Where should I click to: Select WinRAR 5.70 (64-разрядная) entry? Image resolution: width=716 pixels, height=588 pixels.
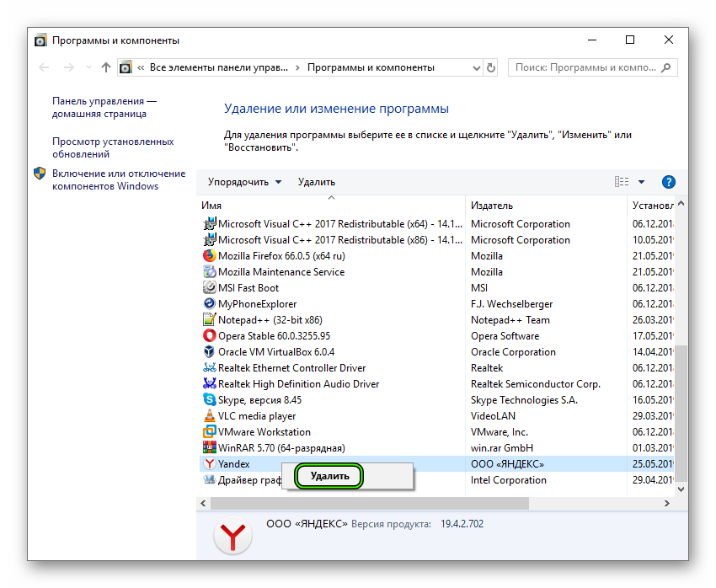[436, 447]
